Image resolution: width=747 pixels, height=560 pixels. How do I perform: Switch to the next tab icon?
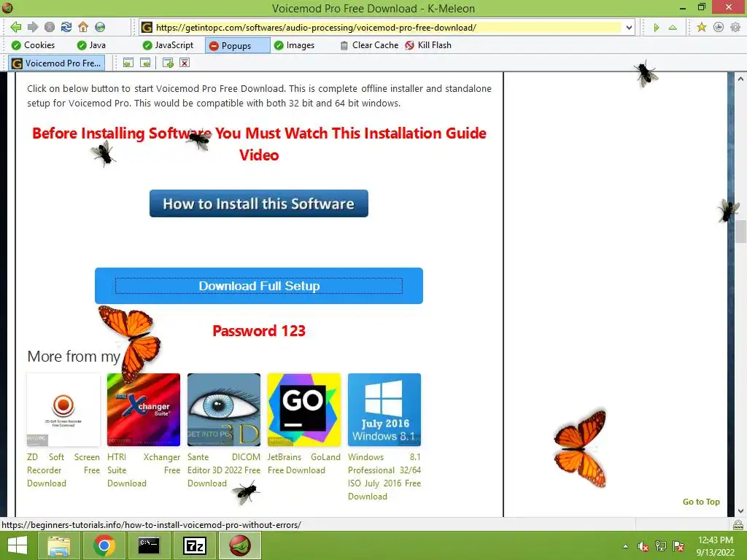click(x=145, y=63)
